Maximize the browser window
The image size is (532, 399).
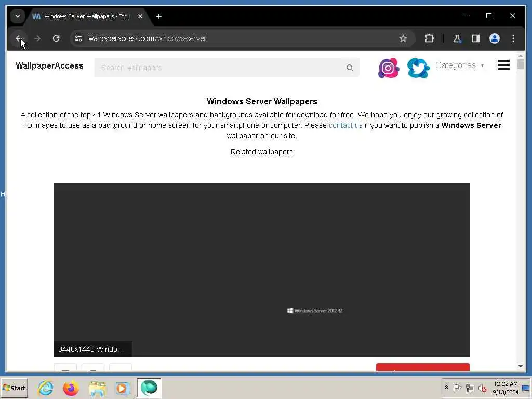pyautogui.click(x=489, y=16)
